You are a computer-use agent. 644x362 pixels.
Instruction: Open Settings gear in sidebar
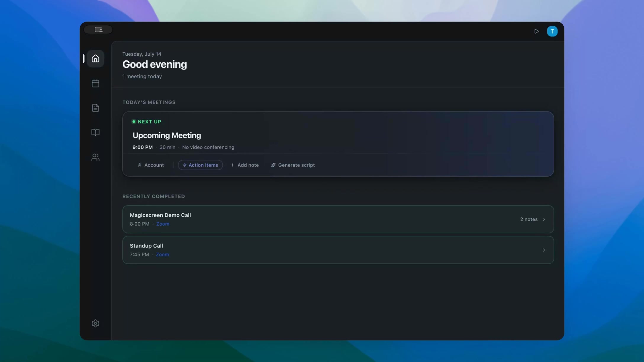coord(95,323)
